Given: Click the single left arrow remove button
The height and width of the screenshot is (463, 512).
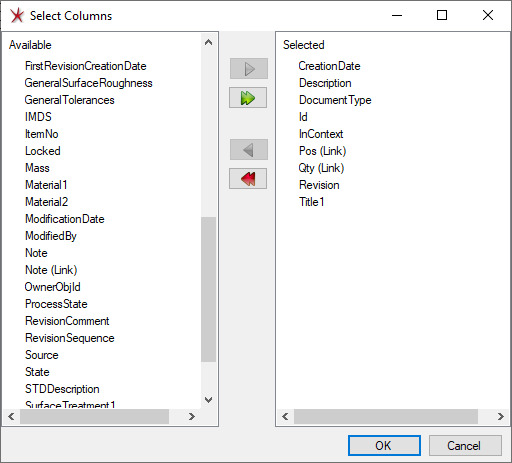Looking at the screenshot, I should tap(249, 150).
